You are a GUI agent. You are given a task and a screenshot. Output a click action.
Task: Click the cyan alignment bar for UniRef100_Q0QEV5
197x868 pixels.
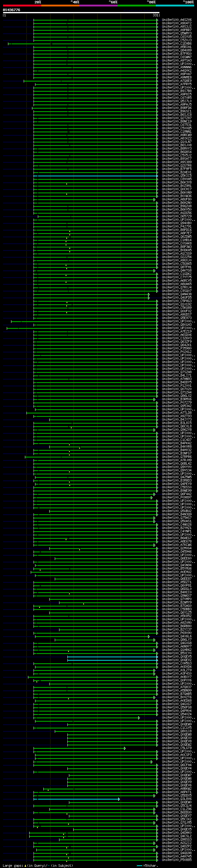[x=112, y=657]
